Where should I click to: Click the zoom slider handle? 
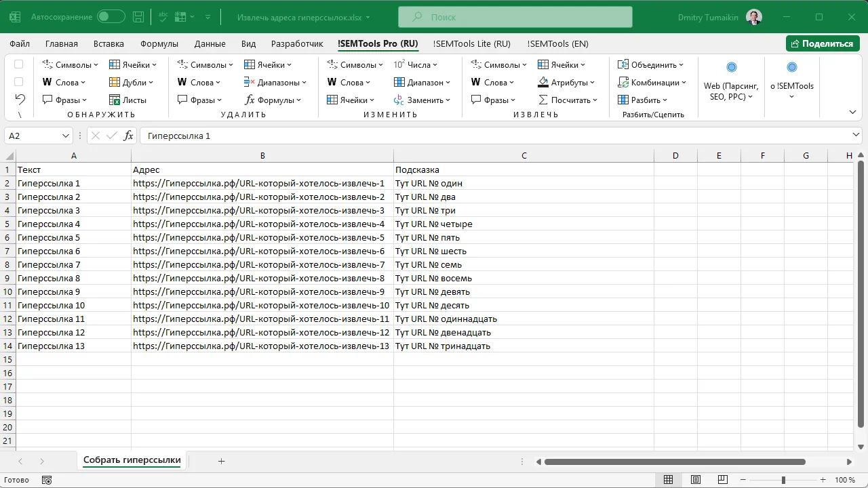(783, 480)
